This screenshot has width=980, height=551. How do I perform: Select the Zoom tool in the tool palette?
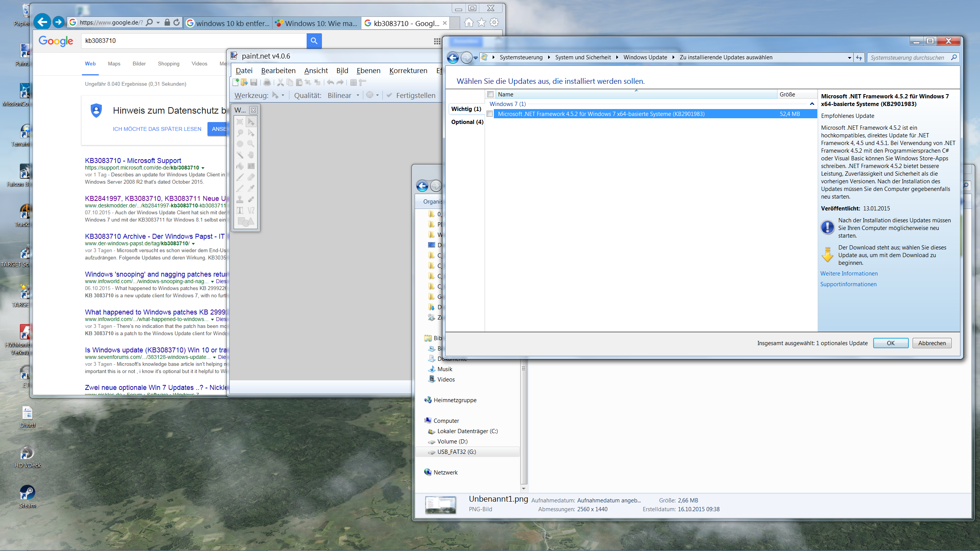[x=251, y=144]
